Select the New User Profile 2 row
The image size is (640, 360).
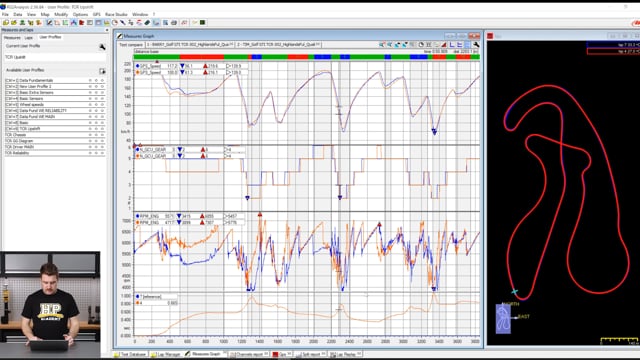(x=54, y=87)
